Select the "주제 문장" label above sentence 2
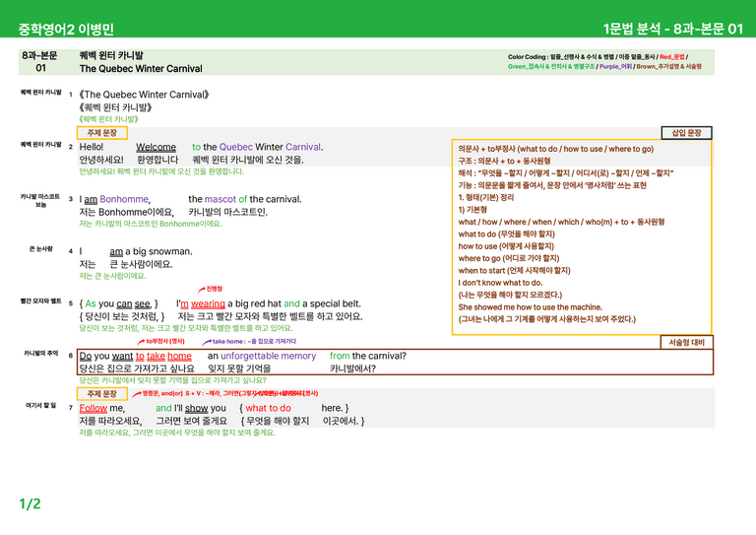Viewport: 756px width, 535px height. click(x=102, y=133)
